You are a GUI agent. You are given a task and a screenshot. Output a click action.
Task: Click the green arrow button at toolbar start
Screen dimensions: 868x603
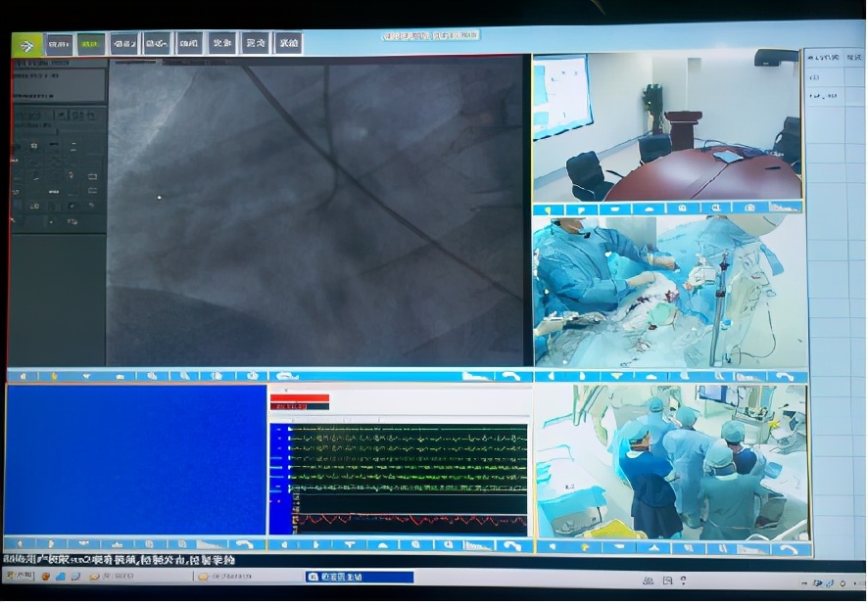[26, 45]
